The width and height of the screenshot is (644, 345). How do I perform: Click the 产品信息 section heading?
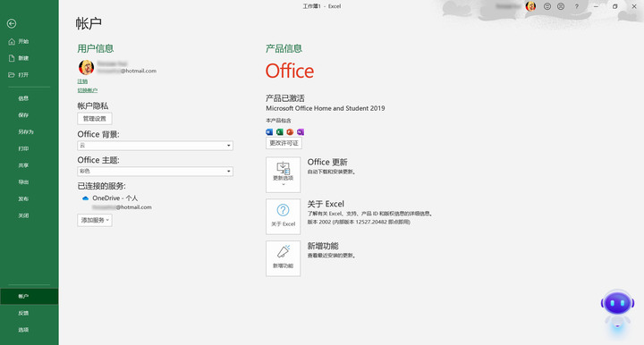point(284,48)
